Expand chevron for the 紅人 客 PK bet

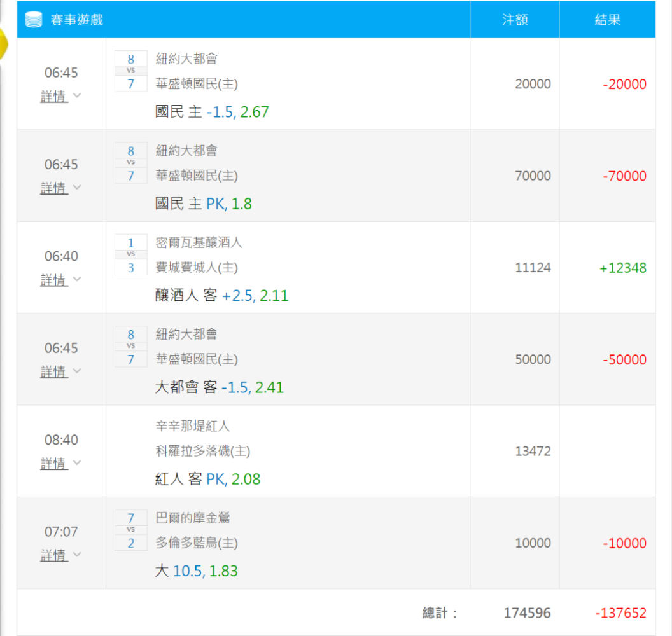(x=77, y=462)
